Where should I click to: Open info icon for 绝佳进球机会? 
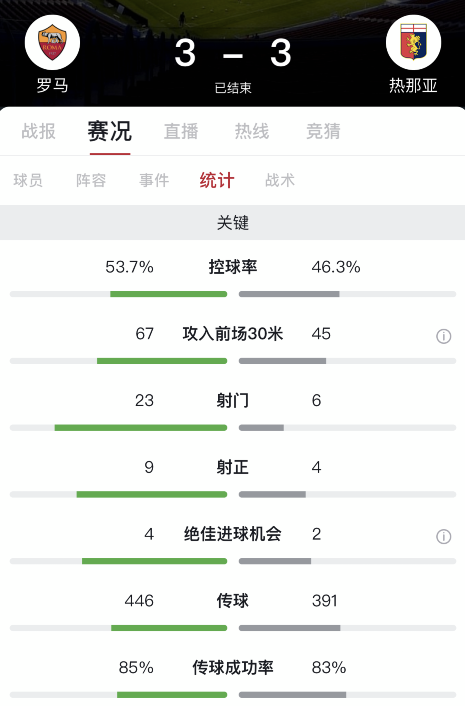pos(443,536)
